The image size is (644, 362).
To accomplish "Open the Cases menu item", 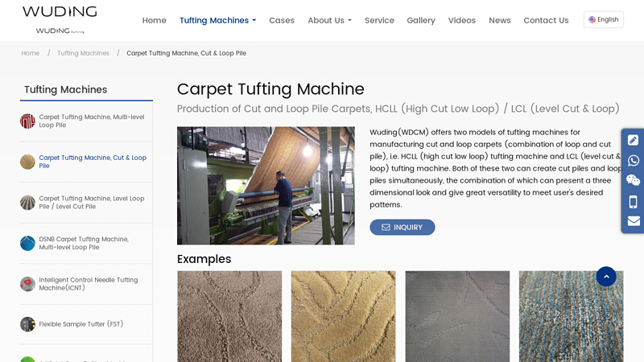I will pos(281,20).
